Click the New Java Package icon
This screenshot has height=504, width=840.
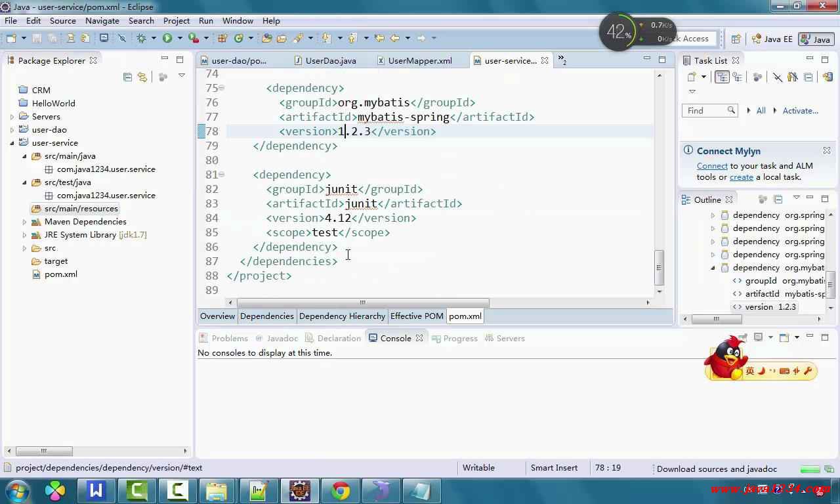tap(222, 38)
